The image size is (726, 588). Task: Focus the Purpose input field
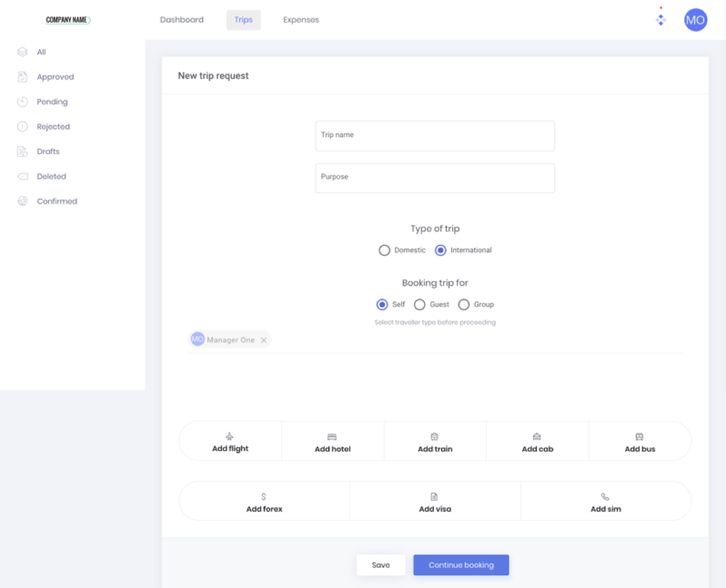[435, 178]
